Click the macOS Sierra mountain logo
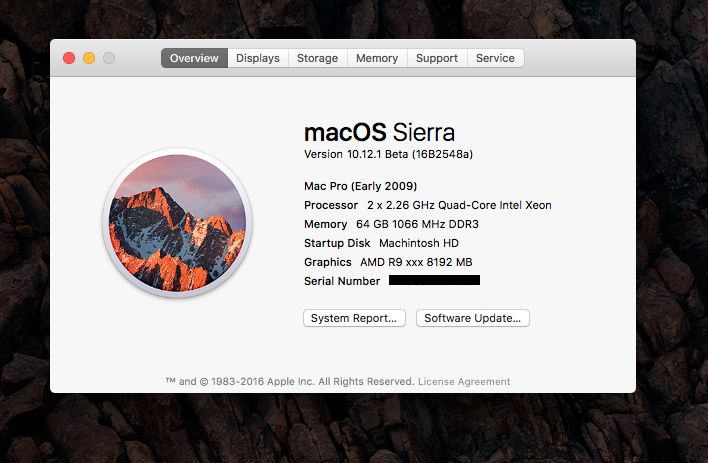708x463 pixels. [177, 223]
